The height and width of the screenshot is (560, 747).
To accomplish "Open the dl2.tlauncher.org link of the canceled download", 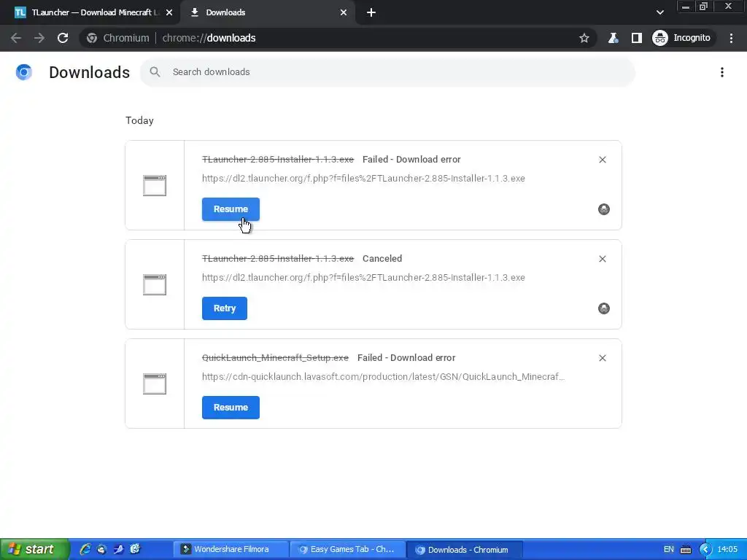I will 363,277.
